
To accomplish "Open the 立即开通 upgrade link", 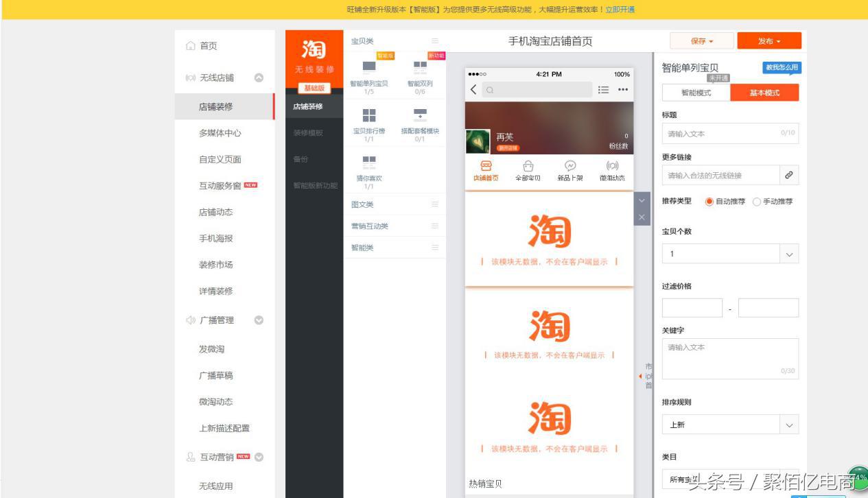I will coord(620,9).
